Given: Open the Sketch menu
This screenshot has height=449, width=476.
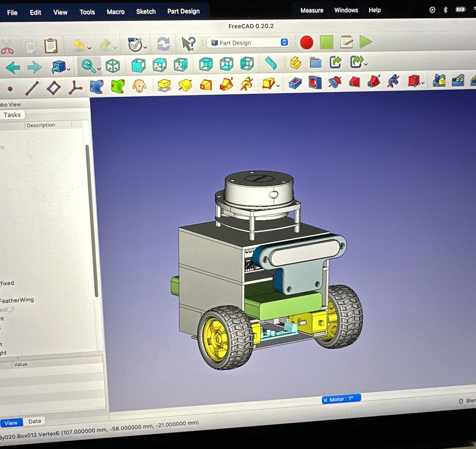Looking at the screenshot, I should click(x=146, y=12).
